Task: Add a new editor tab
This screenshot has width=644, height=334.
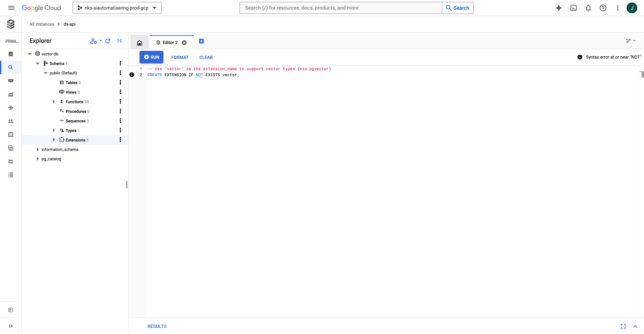Action: 201,41
